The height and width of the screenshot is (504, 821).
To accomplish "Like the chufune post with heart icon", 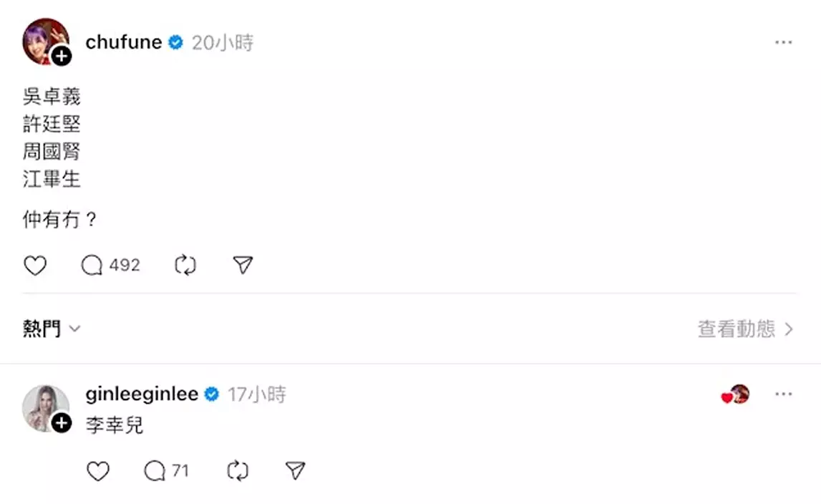I will 35,266.
